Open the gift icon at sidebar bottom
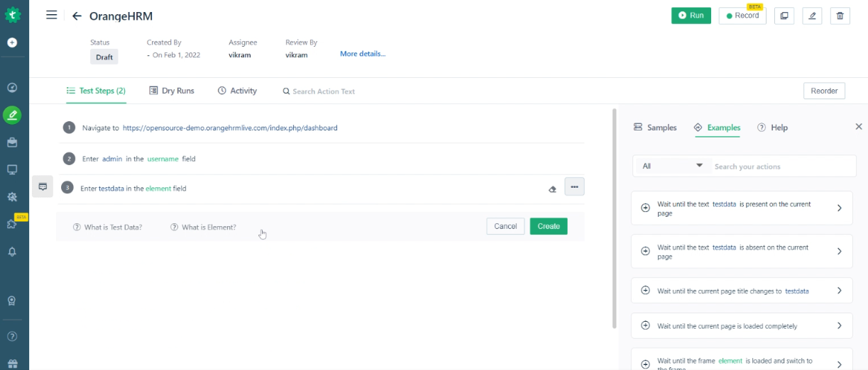Viewport: 868px width, 370px height. tap(12, 362)
